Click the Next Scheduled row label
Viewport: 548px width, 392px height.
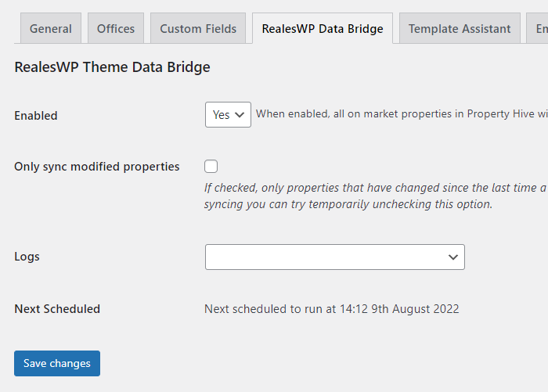point(57,309)
